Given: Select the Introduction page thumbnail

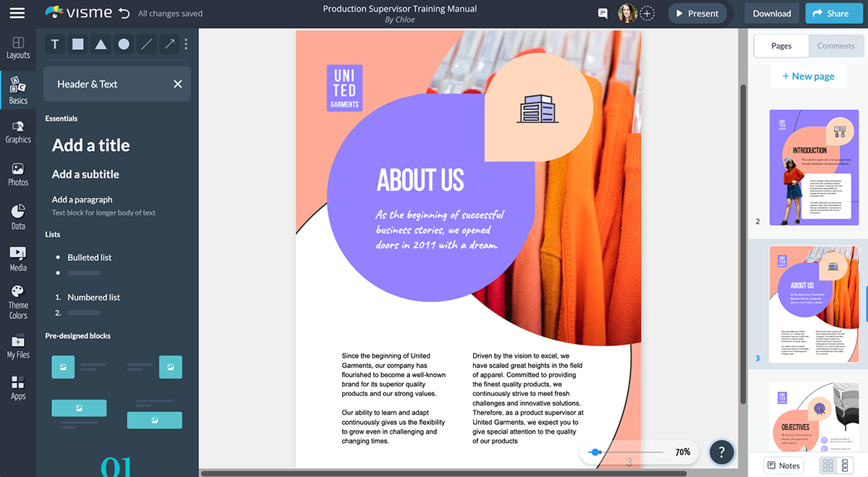Looking at the screenshot, I should tap(814, 168).
